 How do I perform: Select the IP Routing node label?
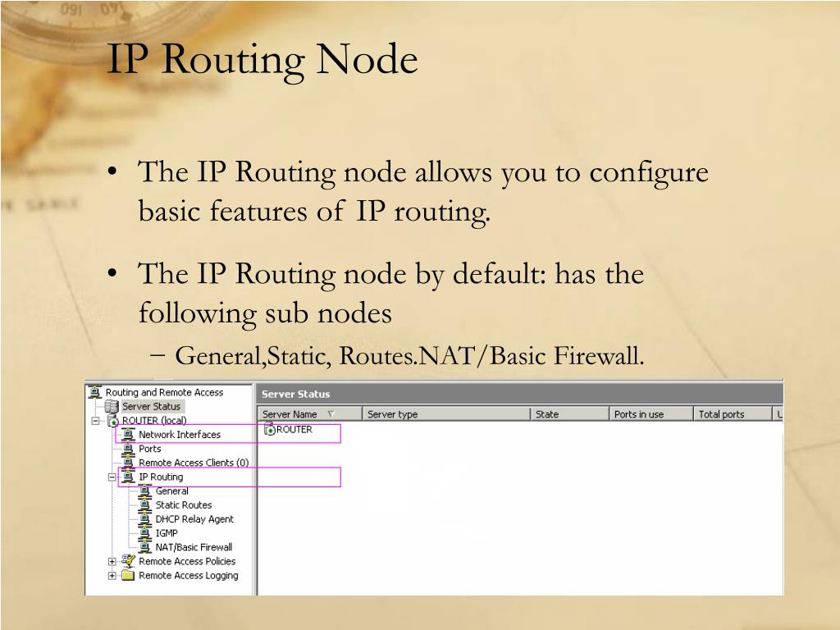161,477
